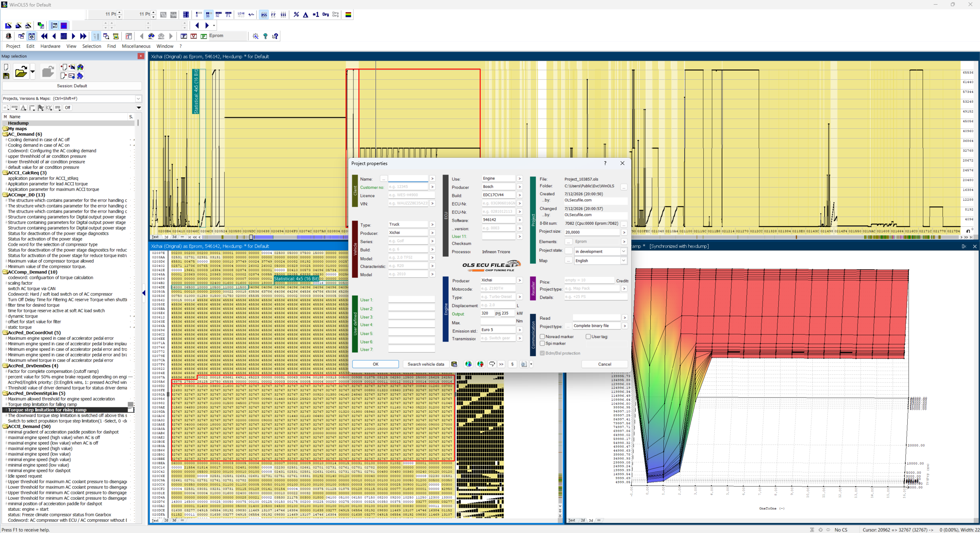This screenshot has width=980, height=533.
Task: Enable the Noread marker checkbox
Action: [542, 337]
